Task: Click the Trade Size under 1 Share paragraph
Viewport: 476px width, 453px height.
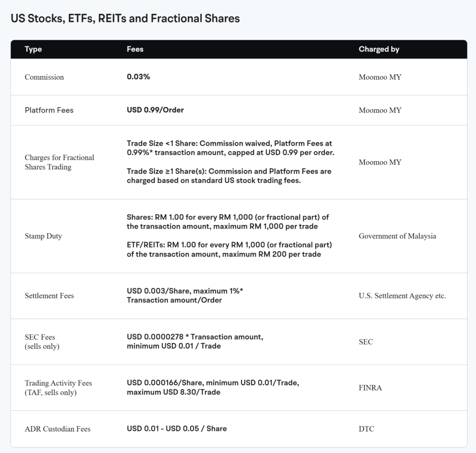Action: click(x=229, y=149)
